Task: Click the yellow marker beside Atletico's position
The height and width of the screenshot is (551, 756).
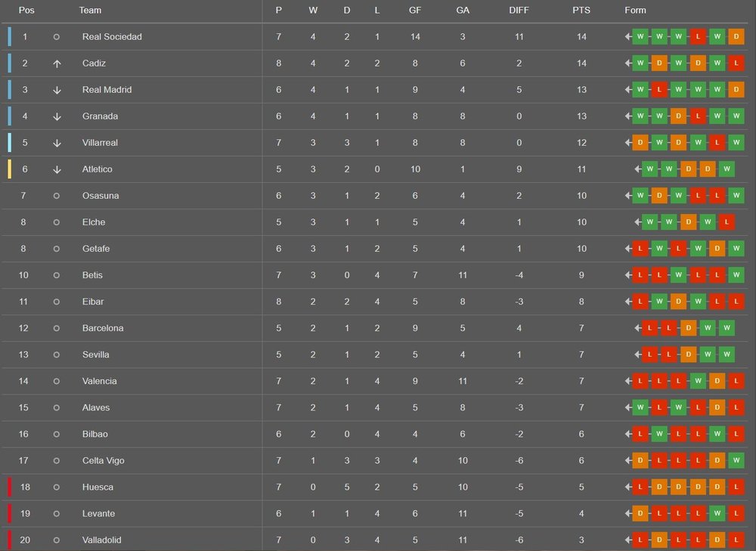Action: click(x=9, y=169)
